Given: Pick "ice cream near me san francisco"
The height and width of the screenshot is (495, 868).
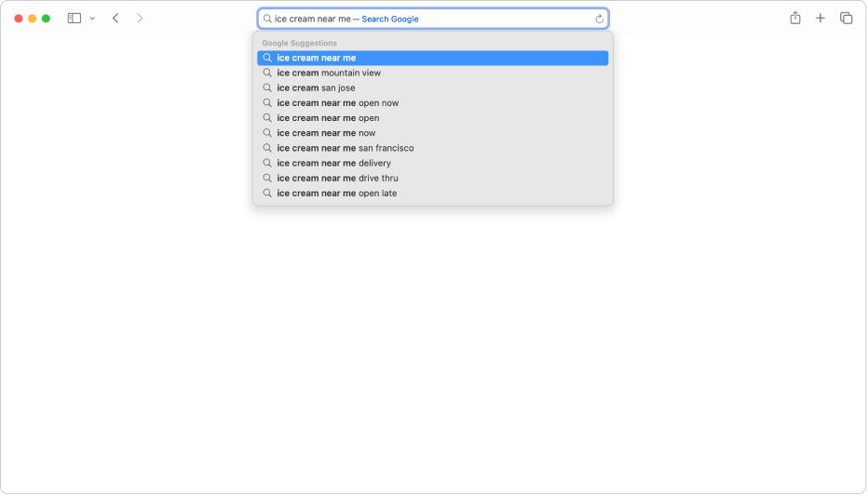Looking at the screenshot, I should [x=345, y=148].
